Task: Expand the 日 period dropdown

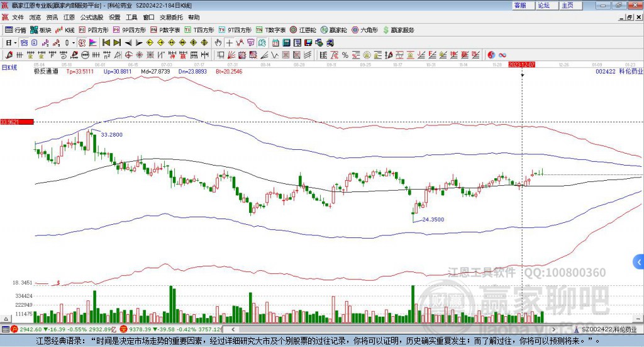Action: (16, 43)
